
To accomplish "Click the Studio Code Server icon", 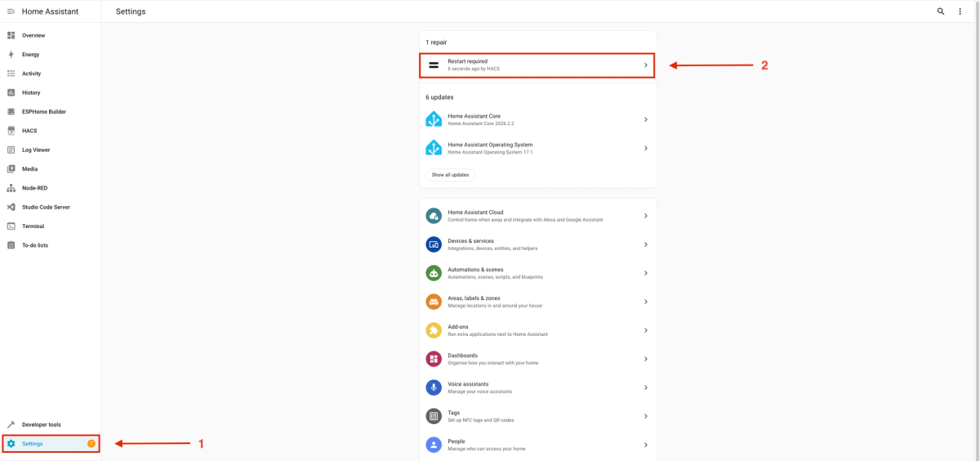I will [x=11, y=207].
